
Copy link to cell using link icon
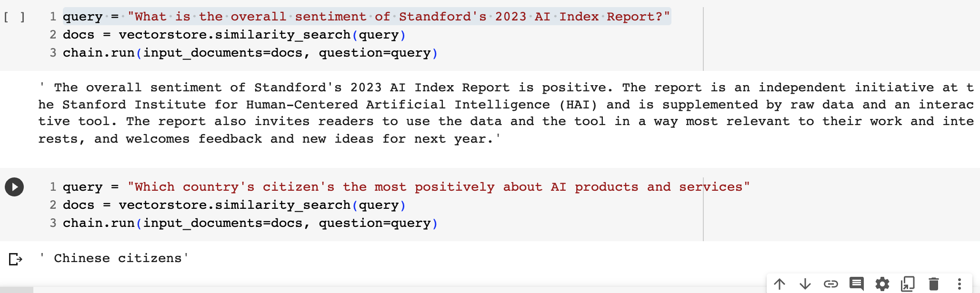(831, 284)
